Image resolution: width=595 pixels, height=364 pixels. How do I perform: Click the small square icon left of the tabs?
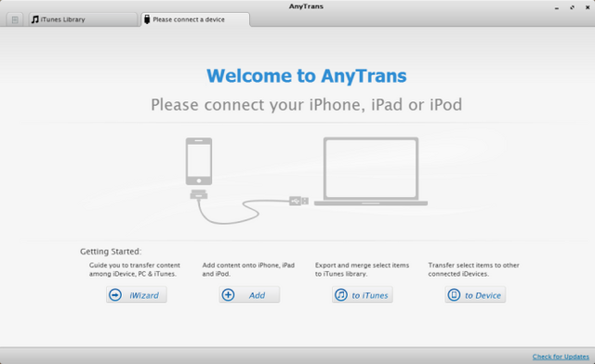pos(15,19)
